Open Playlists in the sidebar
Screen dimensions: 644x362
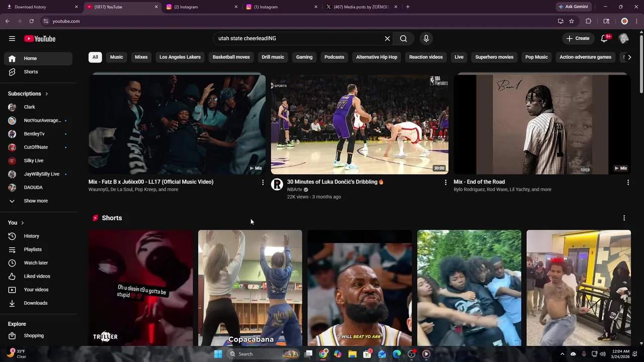(38, 249)
